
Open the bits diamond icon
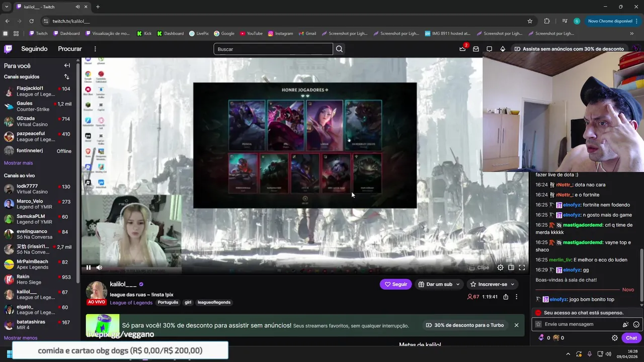click(x=503, y=49)
